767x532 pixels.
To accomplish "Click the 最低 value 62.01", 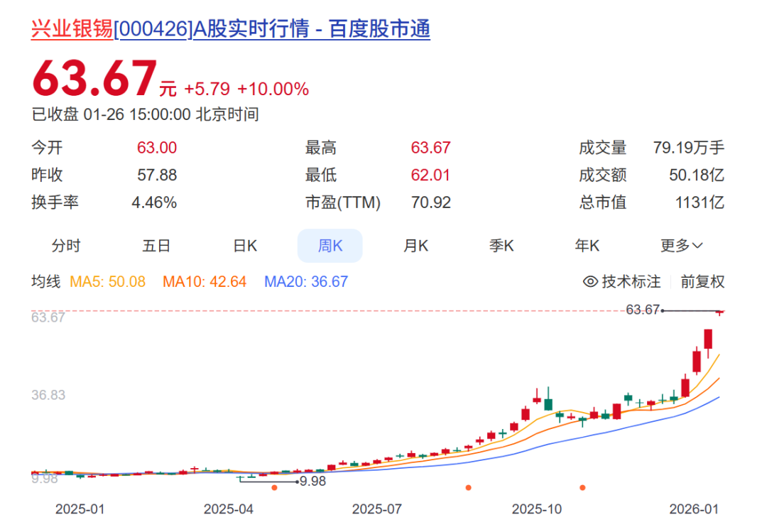I will click(430, 175).
